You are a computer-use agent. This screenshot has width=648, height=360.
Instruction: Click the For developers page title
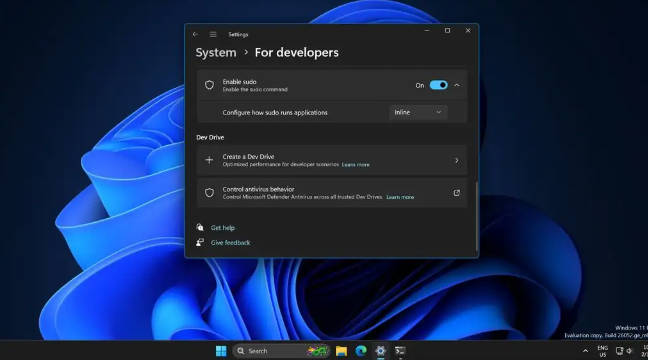pyautogui.click(x=297, y=53)
